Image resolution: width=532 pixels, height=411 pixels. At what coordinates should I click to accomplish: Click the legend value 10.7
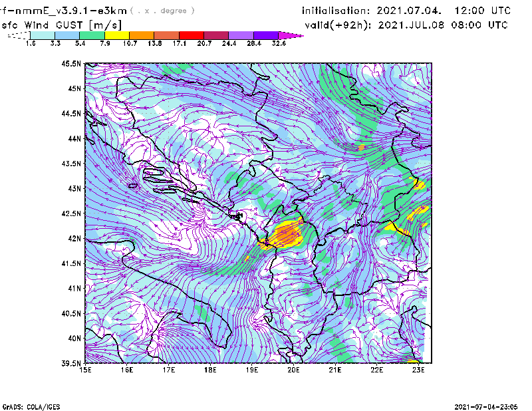click(130, 43)
